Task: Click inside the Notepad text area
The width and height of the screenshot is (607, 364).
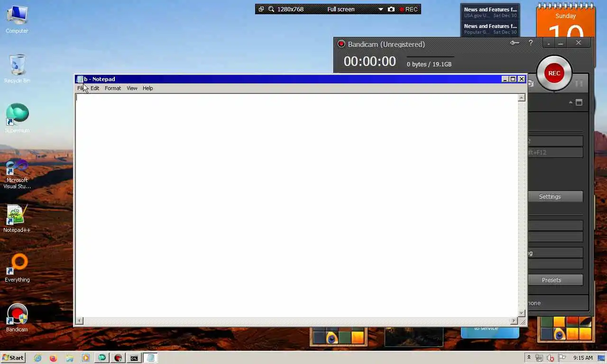Action: coord(296,205)
